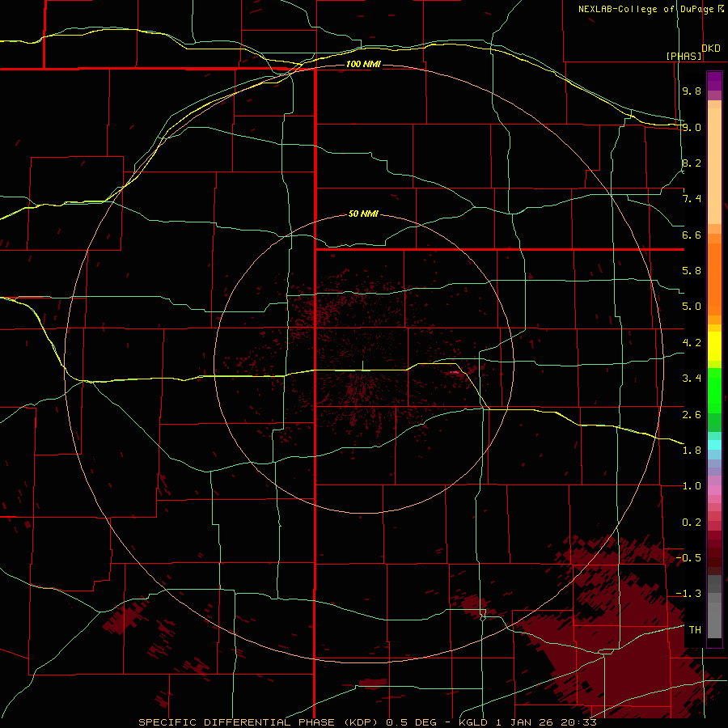This screenshot has height=728, width=728.
Task: Click the 20:33 time in the caption
Action: 578,722
